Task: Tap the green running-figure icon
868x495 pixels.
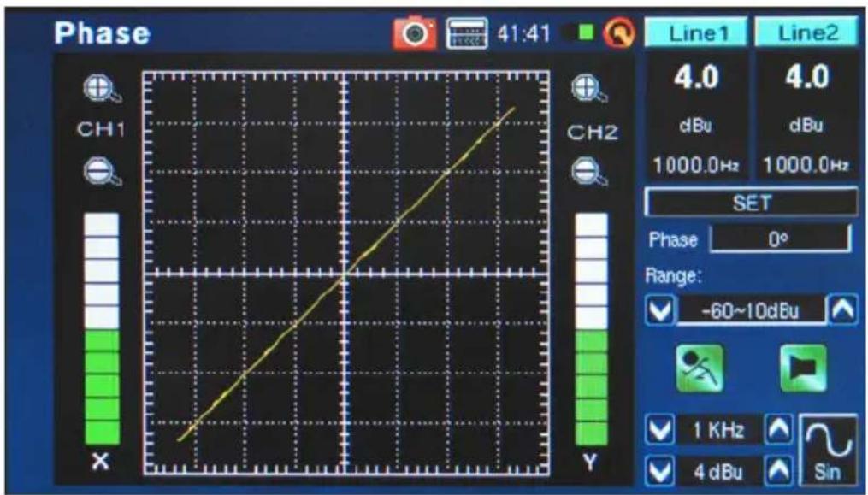Action: [700, 368]
